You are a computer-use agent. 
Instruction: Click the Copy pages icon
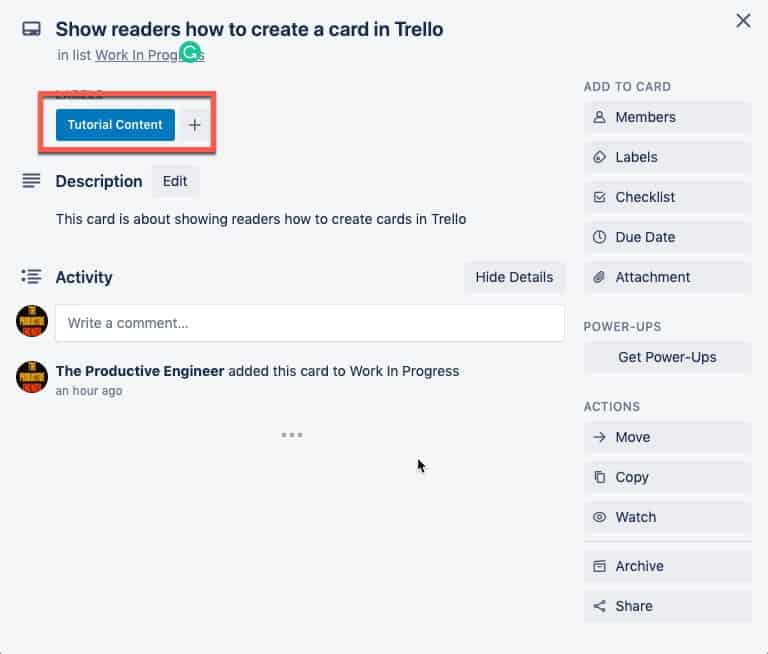point(599,477)
